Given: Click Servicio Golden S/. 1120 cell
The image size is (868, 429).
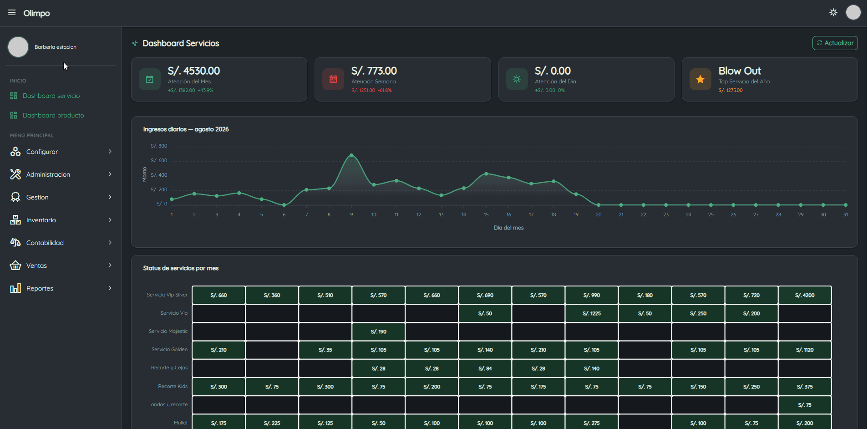Looking at the screenshot, I should pos(805,350).
